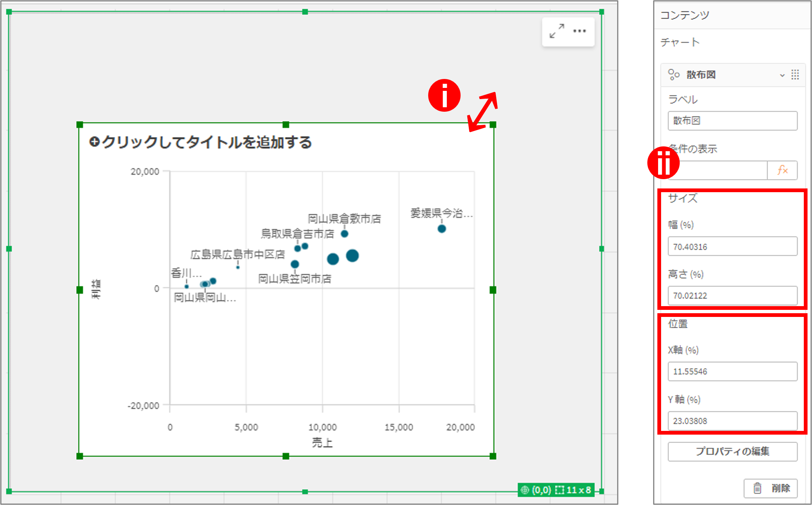Click the fullscreen expand arrows icon

point(557,31)
